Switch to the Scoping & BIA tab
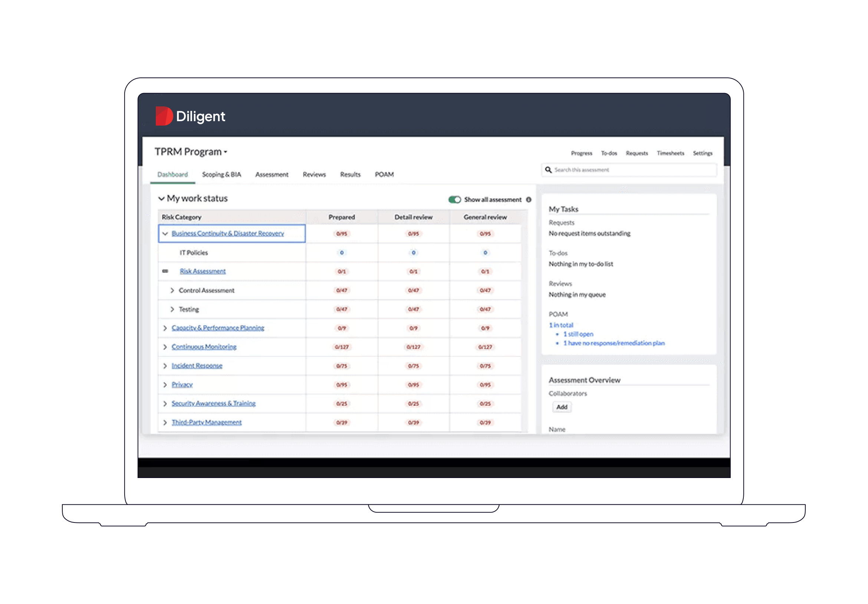 pos(221,175)
